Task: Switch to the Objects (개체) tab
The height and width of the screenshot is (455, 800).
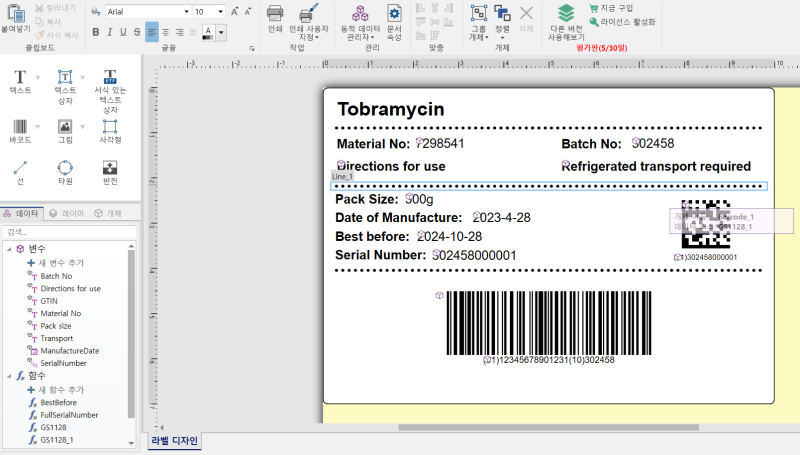Action: [x=108, y=213]
